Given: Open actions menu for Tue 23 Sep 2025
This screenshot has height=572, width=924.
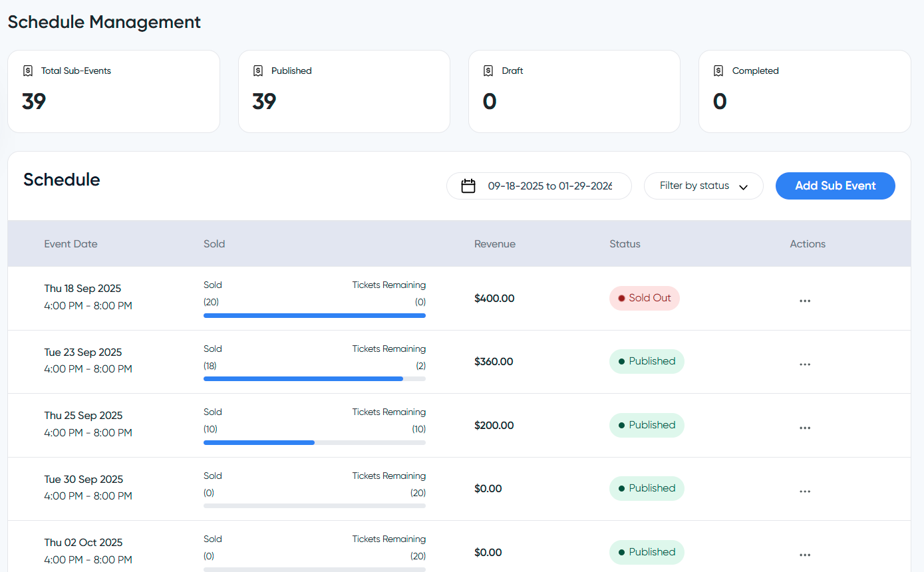Looking at the screenshot, I should (x=805, y=364).
